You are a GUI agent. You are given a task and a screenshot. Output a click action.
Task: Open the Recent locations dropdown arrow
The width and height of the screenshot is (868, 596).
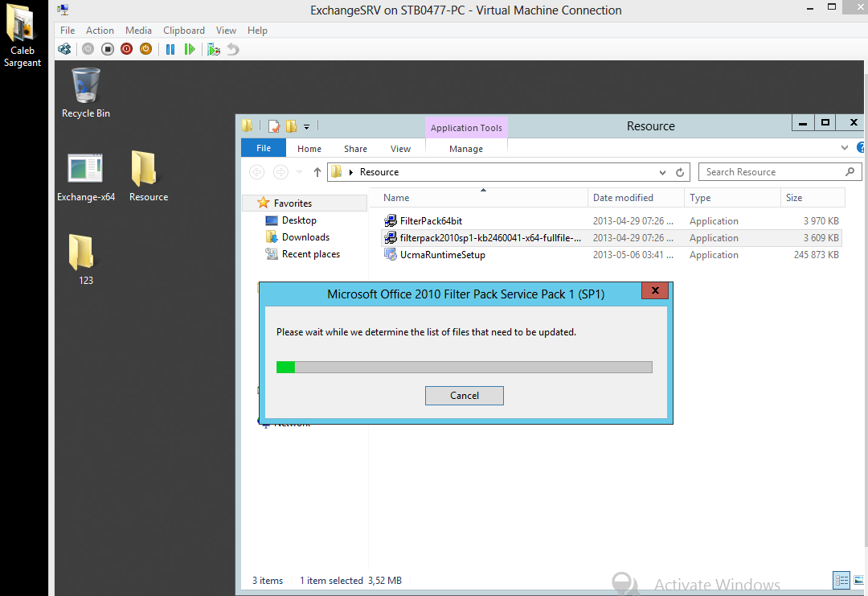click(x=300, y=172)
